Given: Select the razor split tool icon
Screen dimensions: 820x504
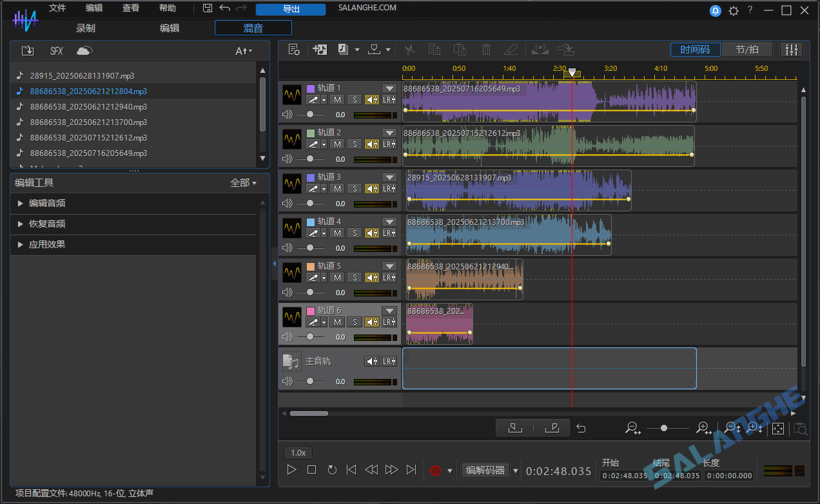Looking at the screenshot, I should coord(512,50).
